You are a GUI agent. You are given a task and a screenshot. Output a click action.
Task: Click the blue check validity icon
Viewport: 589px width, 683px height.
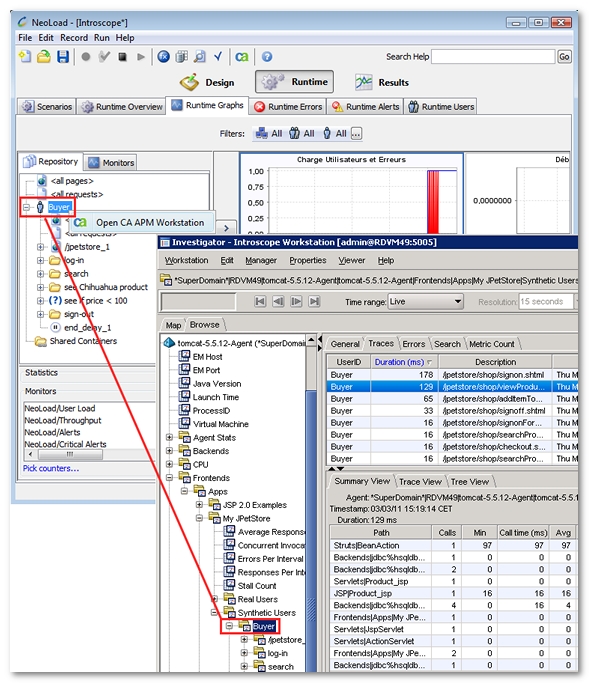point(218,56)
